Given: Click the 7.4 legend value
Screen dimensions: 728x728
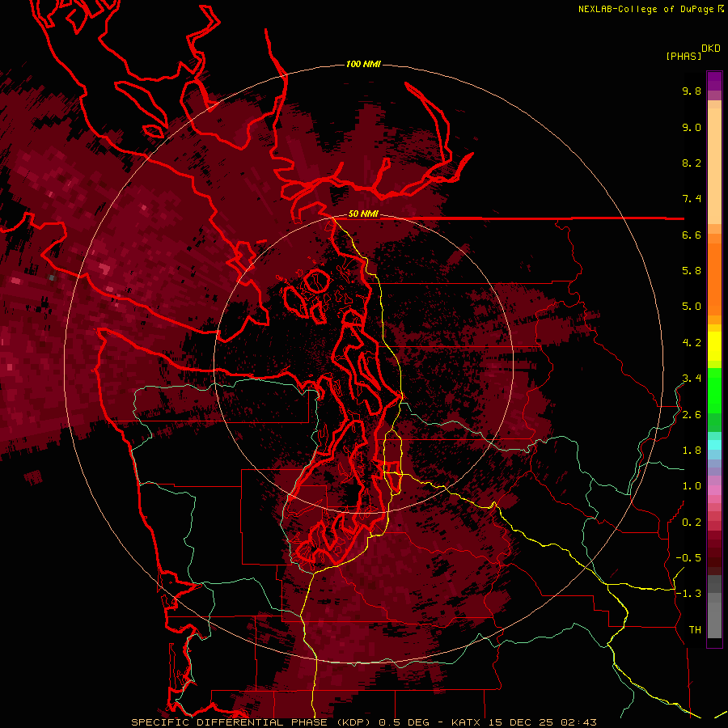Looking at the screenshot, I should click(x=692, y=199).
